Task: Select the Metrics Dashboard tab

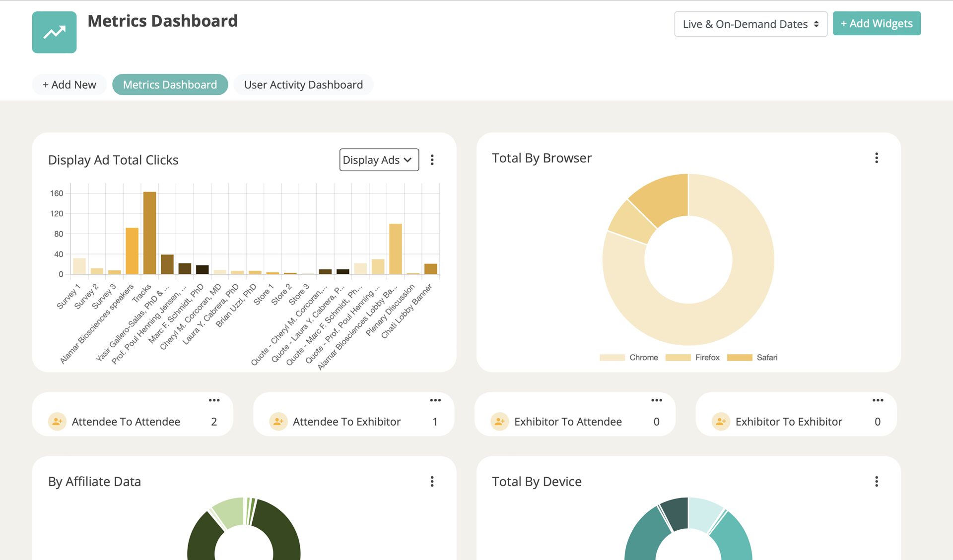Action: [x=170, y=85]
